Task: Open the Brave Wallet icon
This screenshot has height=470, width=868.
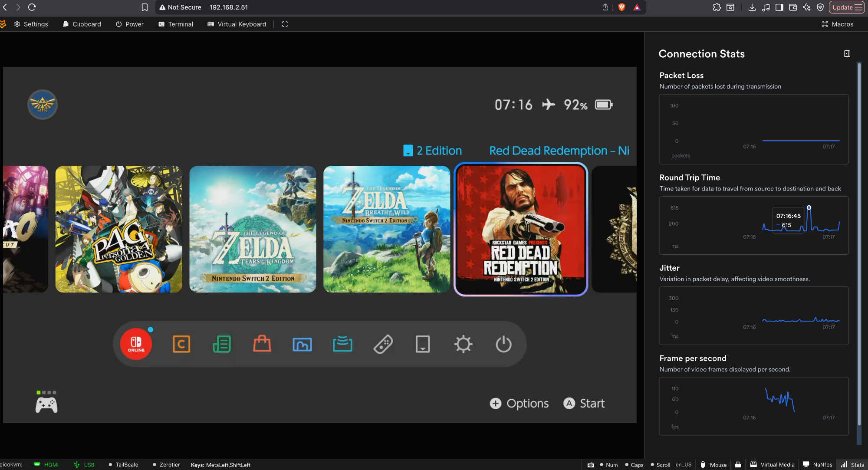Action: [x=793, y=7]
